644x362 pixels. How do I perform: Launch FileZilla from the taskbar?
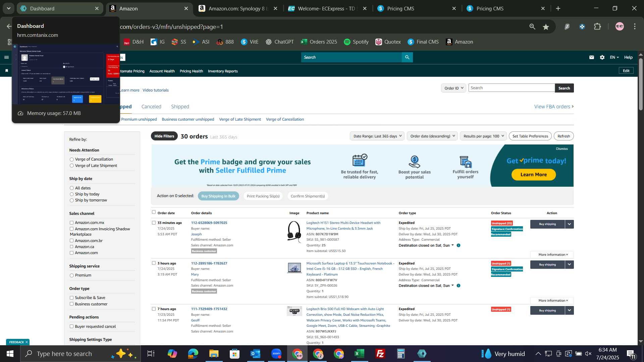click(x=380, y=354)
